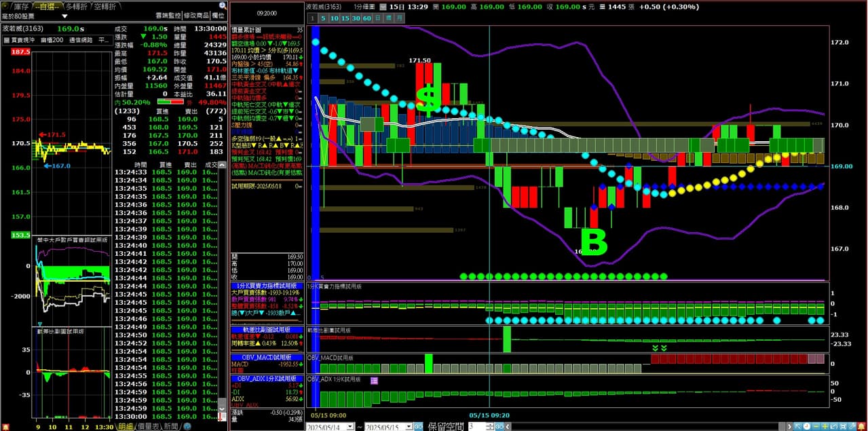Click the purple icon in OBV_ADX panel

(374, 381)
